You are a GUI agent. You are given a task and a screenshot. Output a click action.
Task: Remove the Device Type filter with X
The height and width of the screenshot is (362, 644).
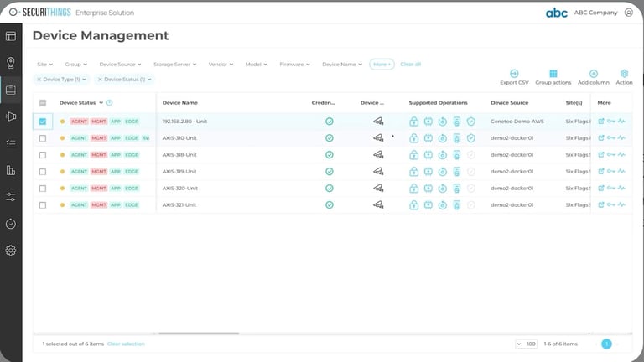tap(39, 80)
